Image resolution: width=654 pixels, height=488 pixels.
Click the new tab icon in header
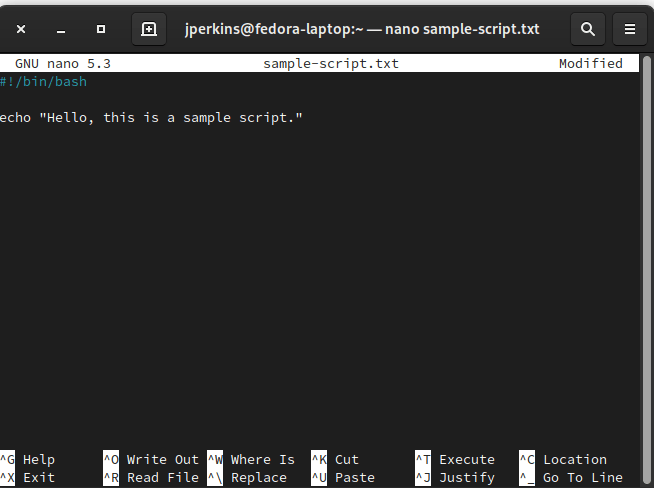pos(149,29)
